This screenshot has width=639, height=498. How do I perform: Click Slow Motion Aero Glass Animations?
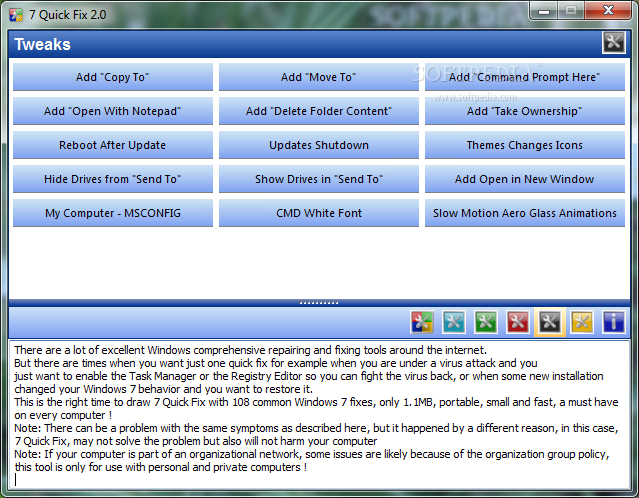[524, 213]
